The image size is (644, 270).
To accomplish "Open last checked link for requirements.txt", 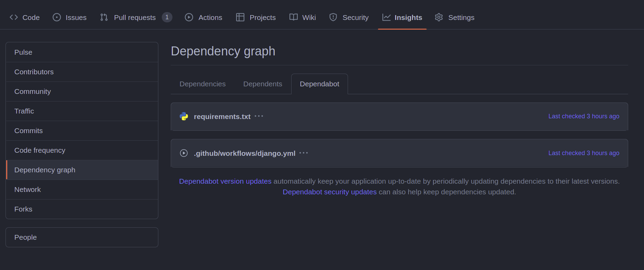I will 584,116.
